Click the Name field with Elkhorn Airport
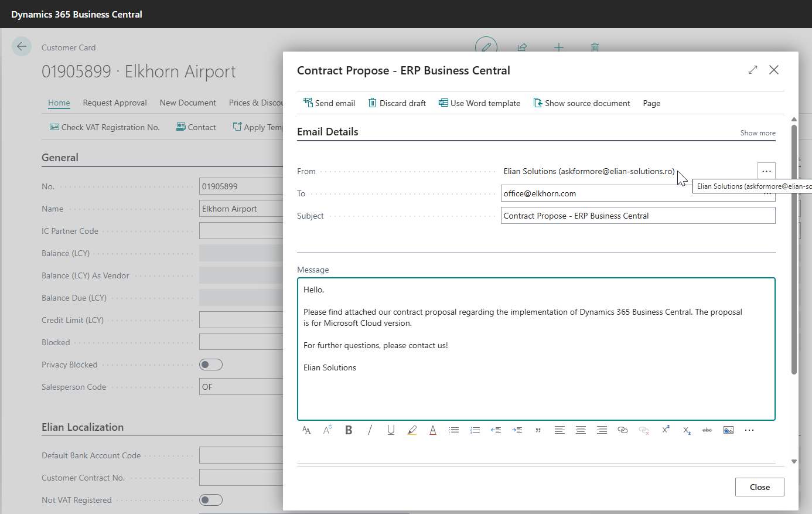The image size is (812, 514). point(241,209)
